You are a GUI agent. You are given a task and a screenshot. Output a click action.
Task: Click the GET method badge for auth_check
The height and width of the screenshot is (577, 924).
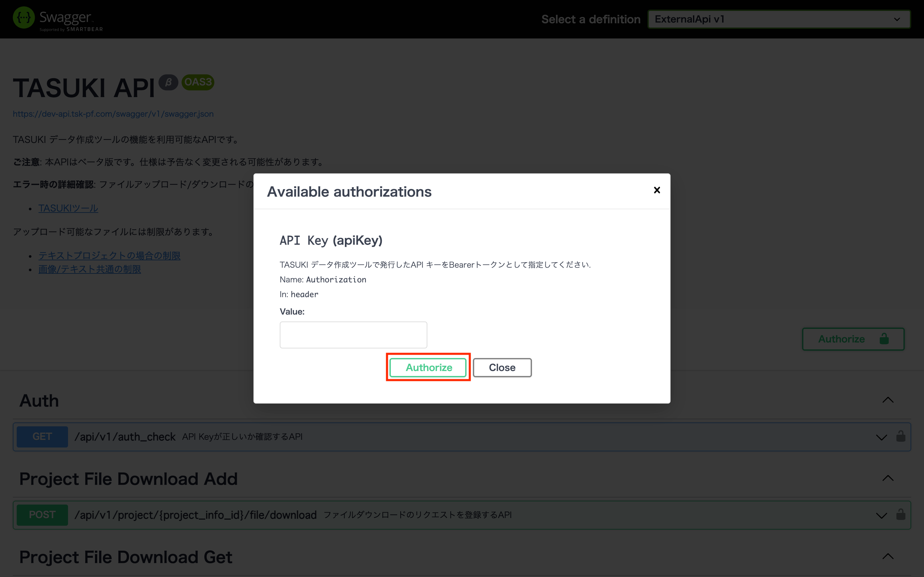[x=42, y=437]
